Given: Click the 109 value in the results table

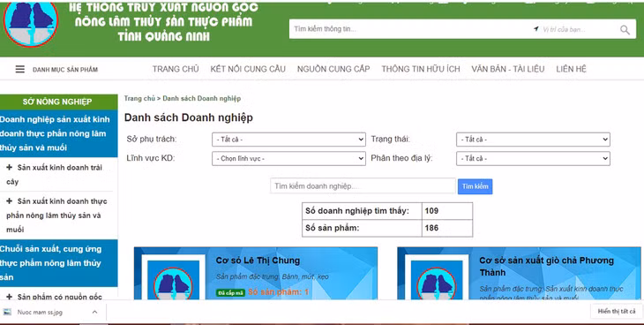Looking at the screenshot, I should click(x=431, y=211).
